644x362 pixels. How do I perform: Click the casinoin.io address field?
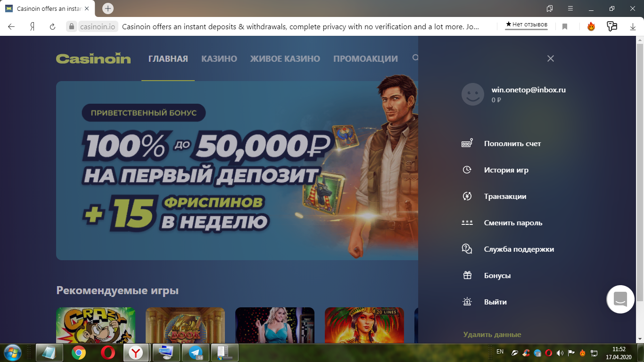(x=98, y=26)
